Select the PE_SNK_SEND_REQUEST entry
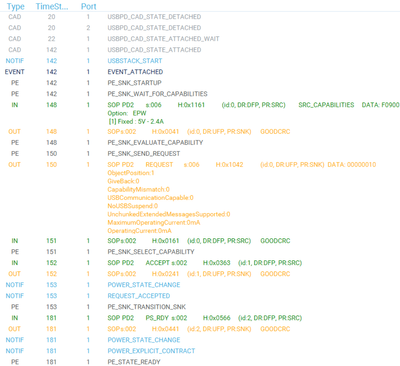This screenshot has height=366, width=400. [x=200, y=153]
